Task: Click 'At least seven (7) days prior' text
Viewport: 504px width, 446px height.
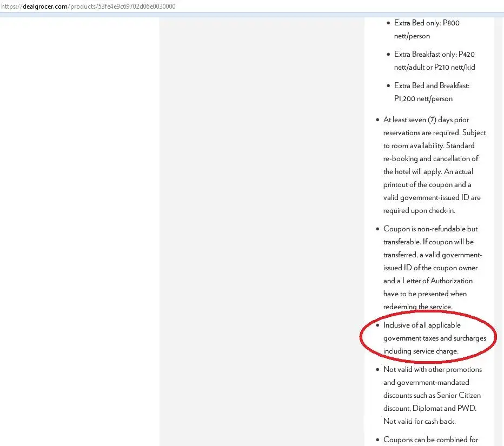Action: pos(426,120)
